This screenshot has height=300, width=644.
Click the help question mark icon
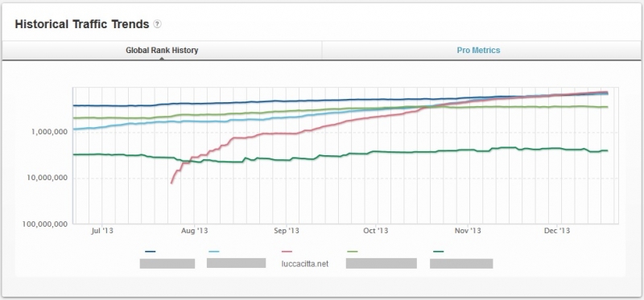click(x=157, y=24)
